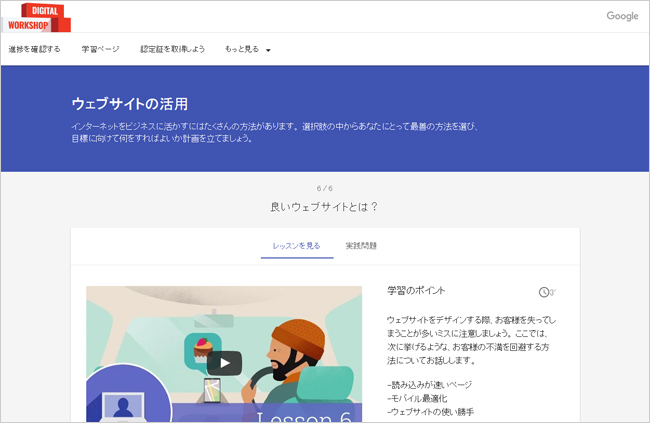Click the Digital Workshop logo
The width and height of the screenshot is (650, 423).
38,18
